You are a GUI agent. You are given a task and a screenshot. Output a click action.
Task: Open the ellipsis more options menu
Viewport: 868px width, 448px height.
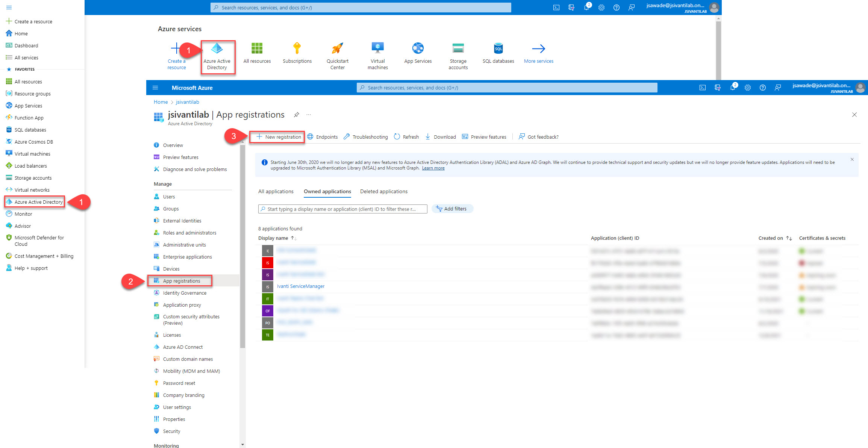tap(309, 115)
